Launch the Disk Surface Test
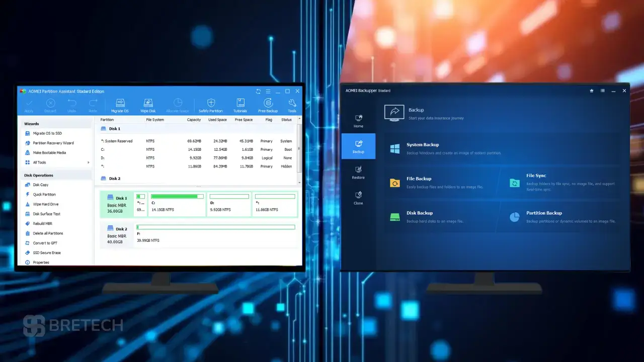 point(46,214)
